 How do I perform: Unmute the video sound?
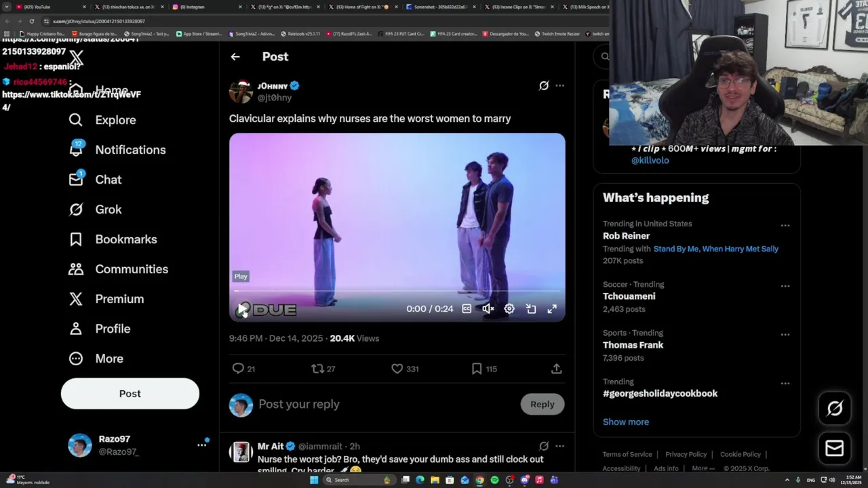488,309
